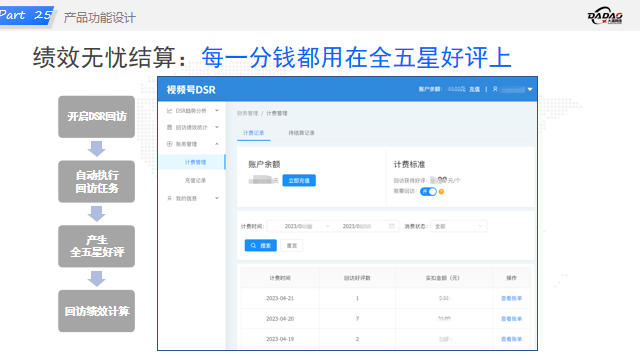This screenshot has width=640, height=360.
Task: Click the 2023-04-19 date cell
Action: coord(280,339)
